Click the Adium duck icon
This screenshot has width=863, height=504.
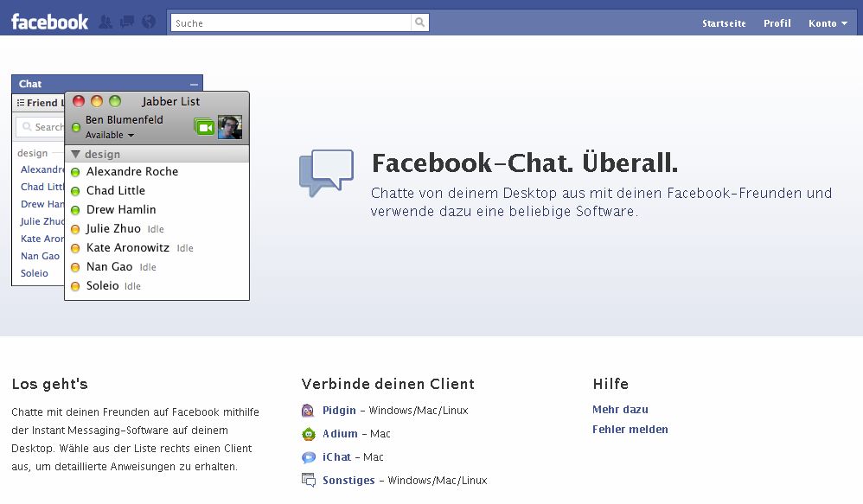click(x=308, y=433)
